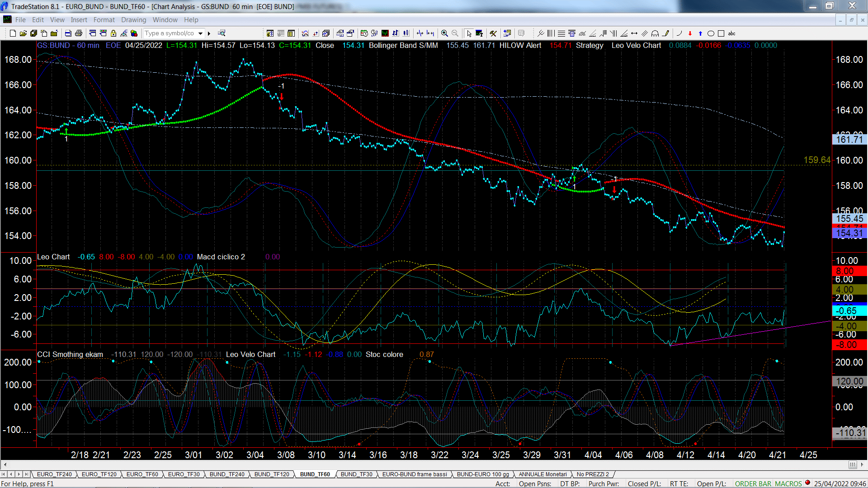Open the Help menu
The image size is (868, 488).
coord(191,20)
